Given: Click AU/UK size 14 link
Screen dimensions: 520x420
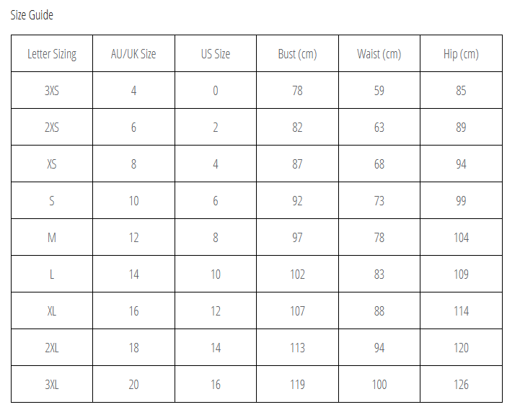Looking at the screenshot, I should coord(133,274).
